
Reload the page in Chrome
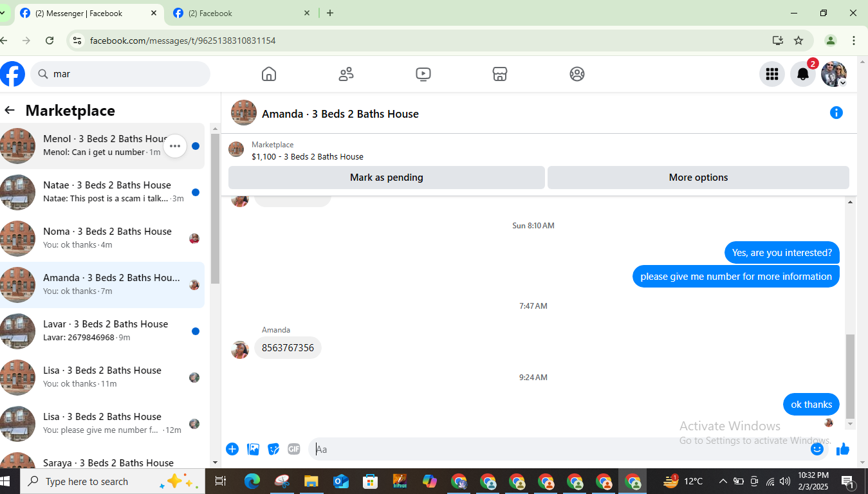[50, 41]
